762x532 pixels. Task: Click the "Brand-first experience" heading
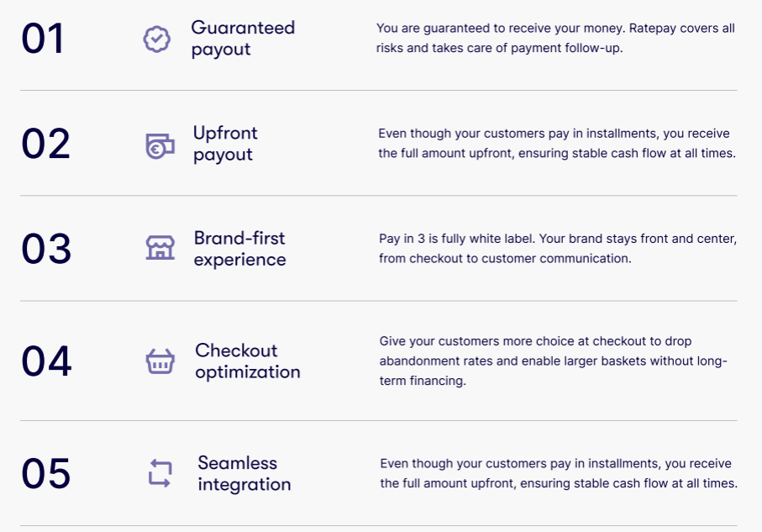[x=239, y=249]
